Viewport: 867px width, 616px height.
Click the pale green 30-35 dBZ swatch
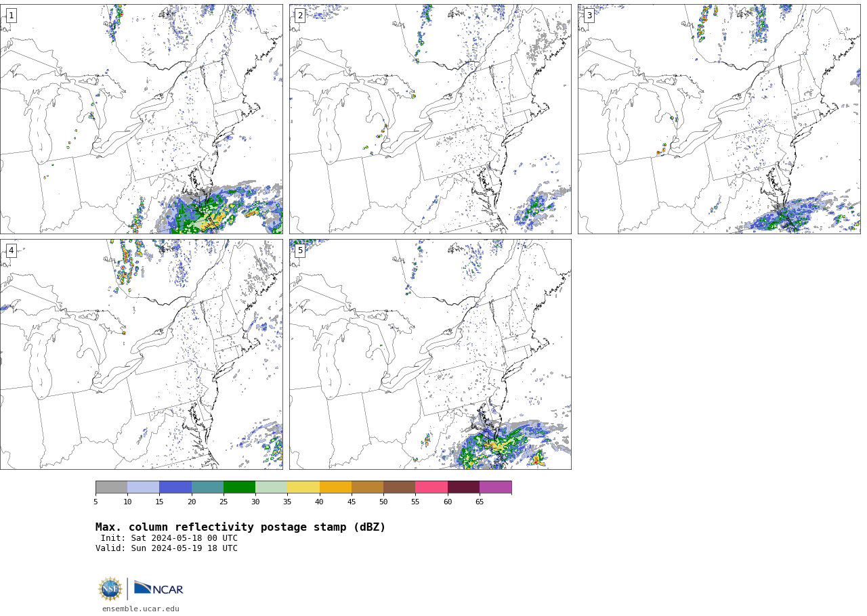coord(271,487)
